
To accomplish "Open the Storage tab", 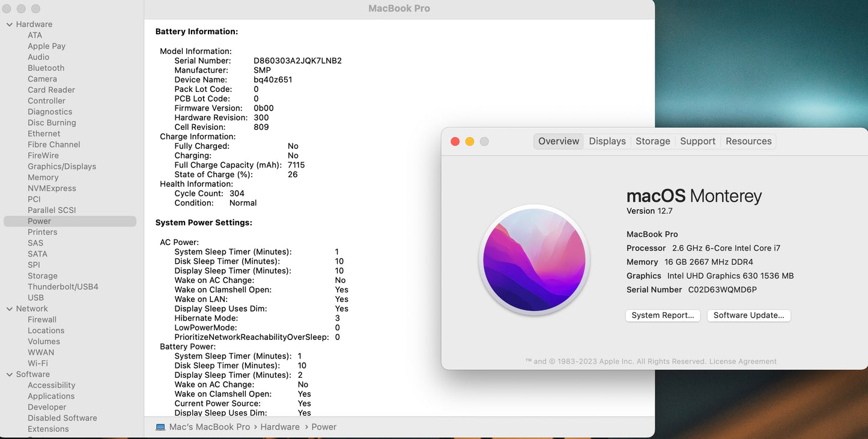I will (652, 141).
